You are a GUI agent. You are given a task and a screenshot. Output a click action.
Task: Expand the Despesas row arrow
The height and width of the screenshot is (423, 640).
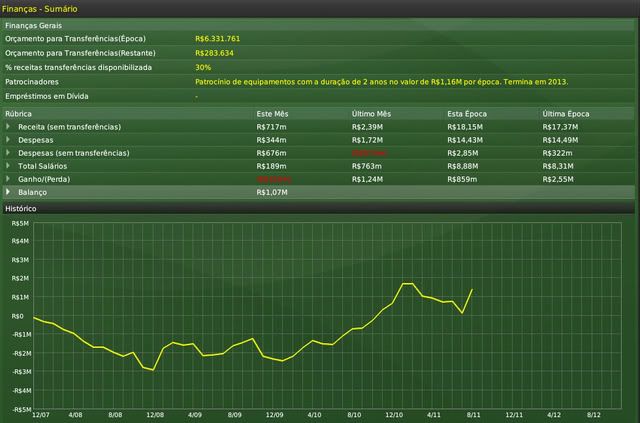[x=9, y=140]
